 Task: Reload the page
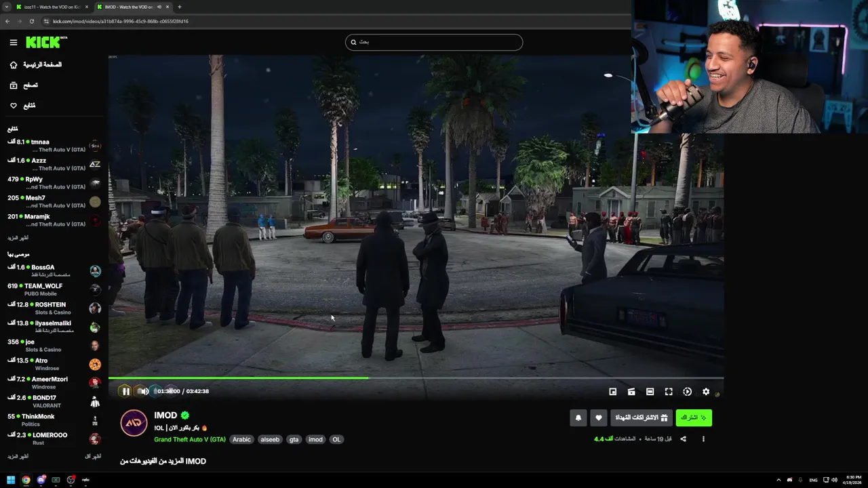(31, 21)
